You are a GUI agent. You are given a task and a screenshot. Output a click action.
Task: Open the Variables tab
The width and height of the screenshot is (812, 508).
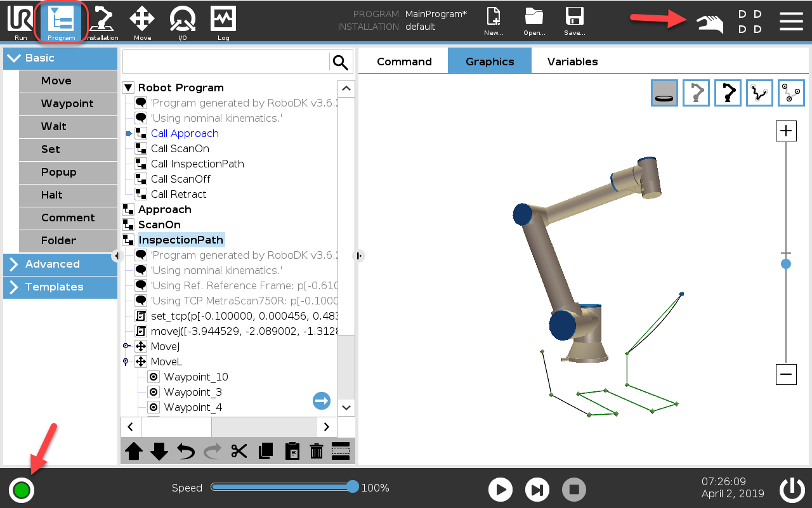click(572, 61)
